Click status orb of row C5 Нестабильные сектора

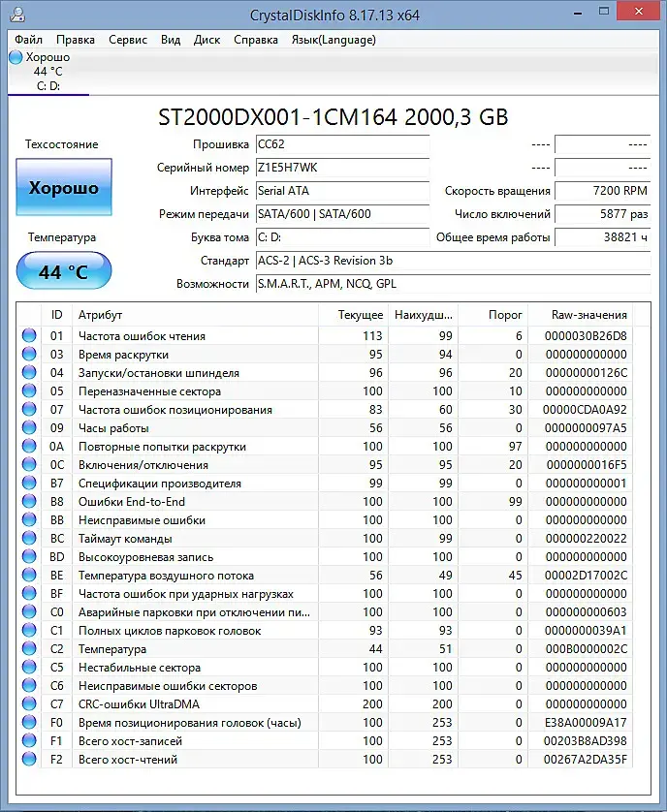[x=29, y=667]
